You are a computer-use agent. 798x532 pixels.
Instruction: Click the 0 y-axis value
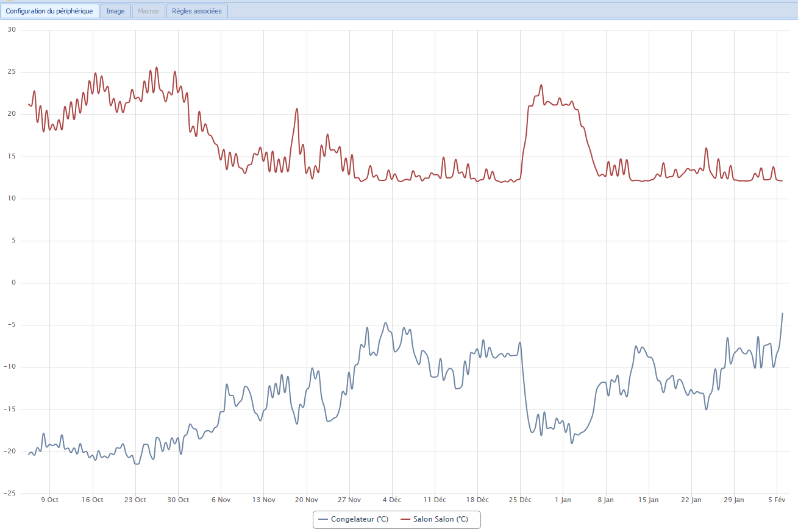coord(13,283)
